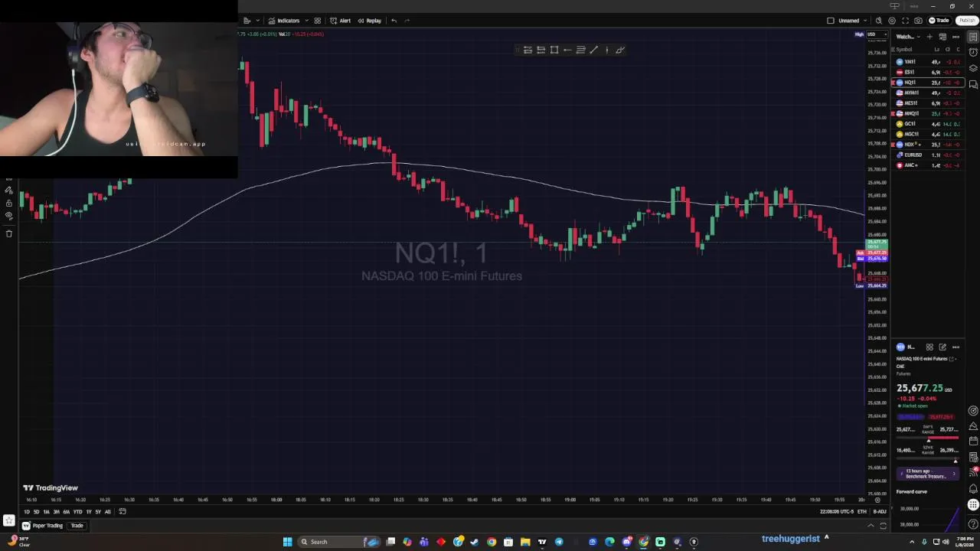The height and width of the screenshot is (551, 980).
Task: Click the Windows taskbar Search box
Action: coord(338,542)
